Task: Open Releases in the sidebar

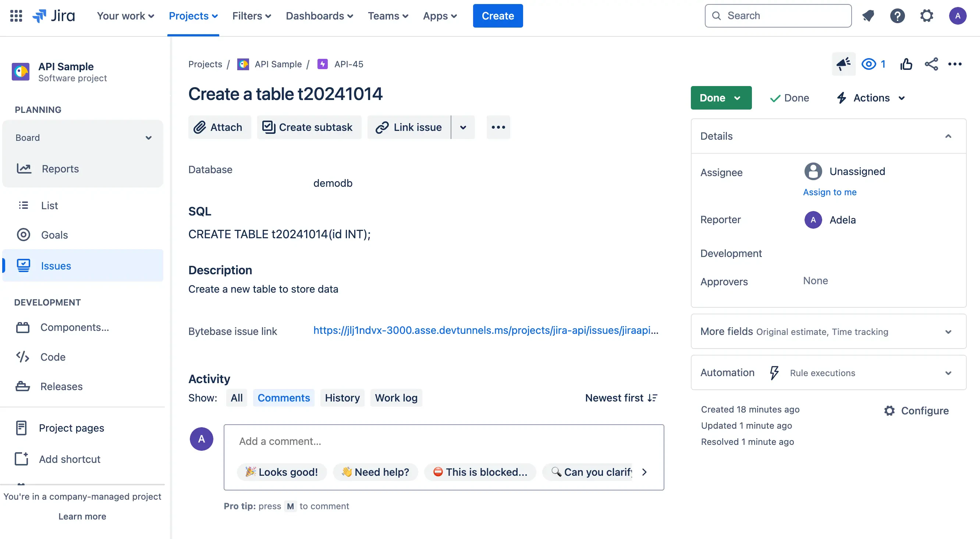Action: [61, 386]
